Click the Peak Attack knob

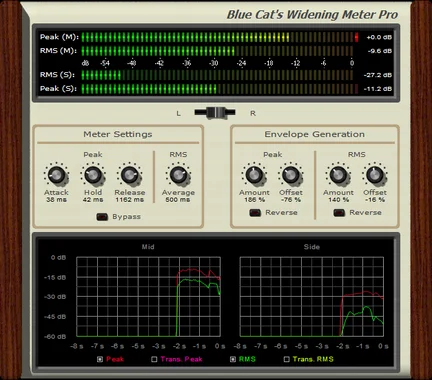pyautogui.click(x=56, y=176)
